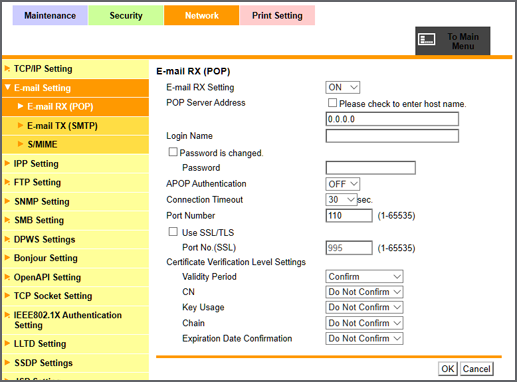Open Validity Period dropdown
The height and width of the screenshot is (382, 517).
coord(364,276)
